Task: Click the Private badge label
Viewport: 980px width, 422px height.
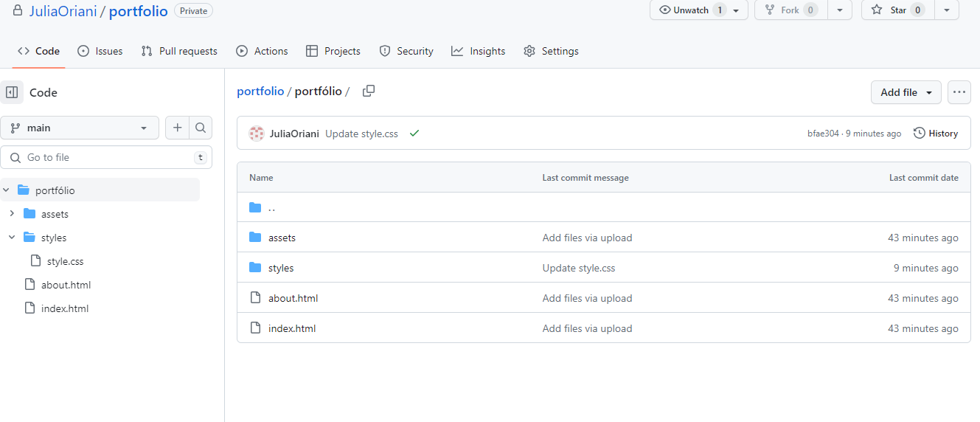Action: coord(194,10)
